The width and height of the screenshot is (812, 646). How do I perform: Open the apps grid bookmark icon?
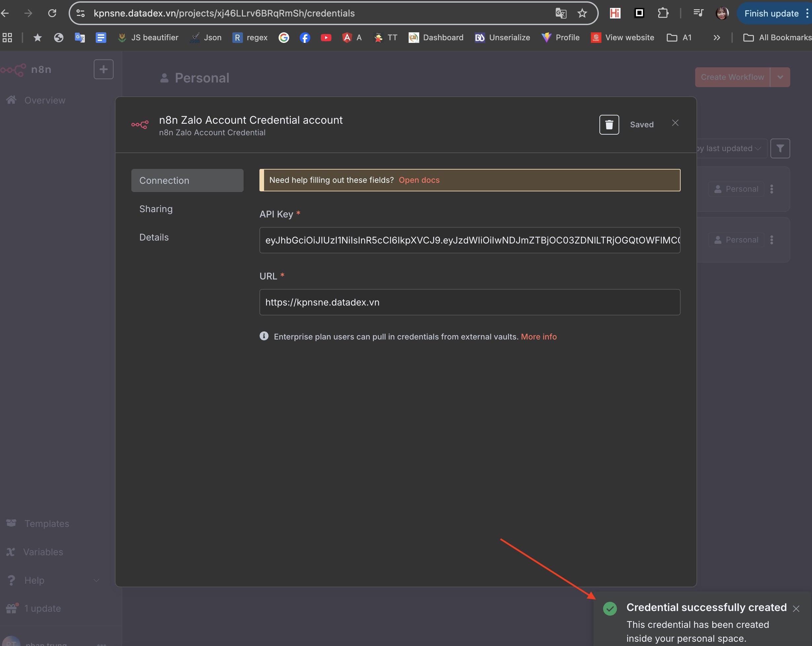pyautogui.click(x=8, y=37)
